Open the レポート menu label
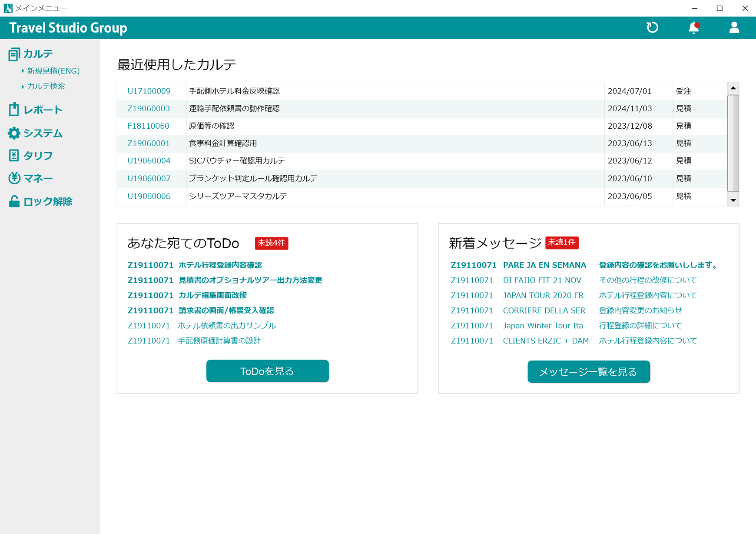Screen dimensions: 756x534 pyautogui.click(x=43, y=110)
